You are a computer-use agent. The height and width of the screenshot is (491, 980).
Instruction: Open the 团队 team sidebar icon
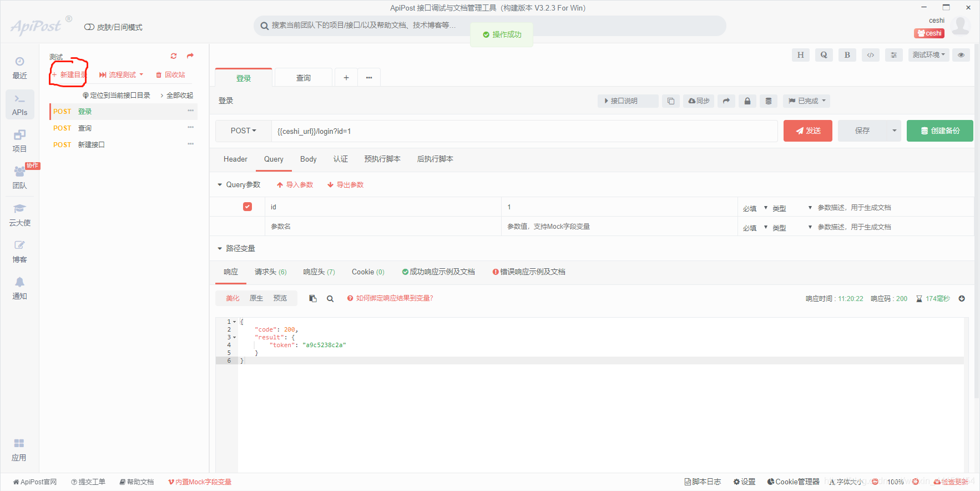coord(19,178)
